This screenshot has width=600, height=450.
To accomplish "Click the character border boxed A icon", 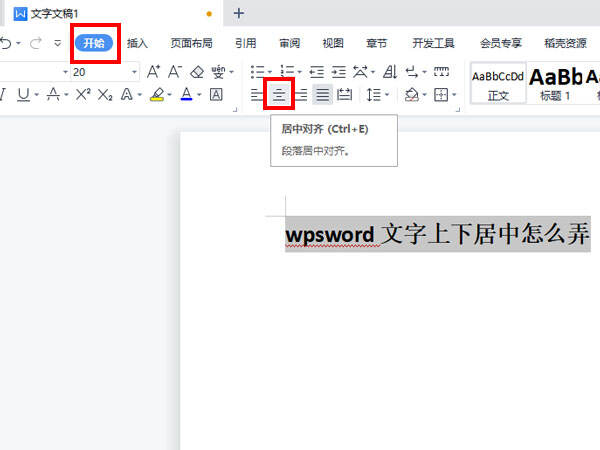I will point(216,95).
